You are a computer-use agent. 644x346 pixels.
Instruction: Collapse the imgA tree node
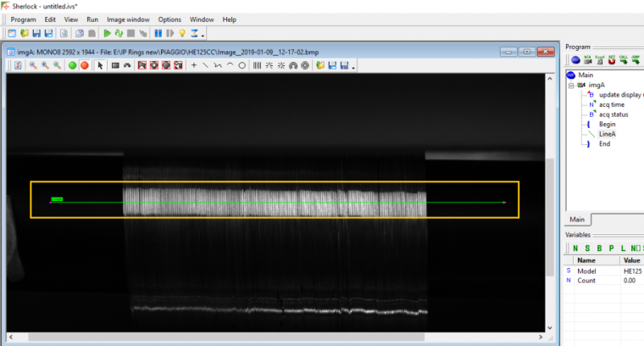pyautogui.click(x=572, y=85)
